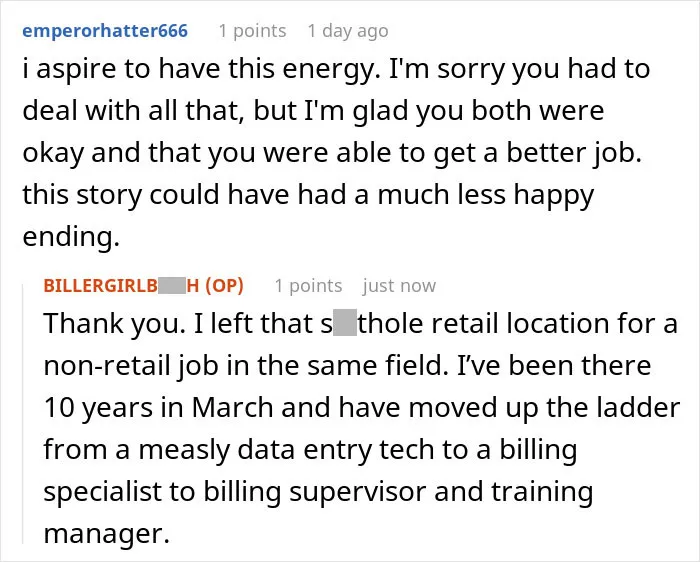Collapse the reply using the vertical thread line

[23, 413]
